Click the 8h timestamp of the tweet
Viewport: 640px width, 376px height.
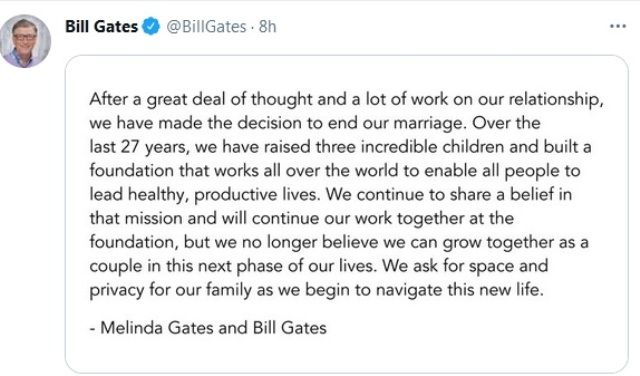click(x=267, y=27)
